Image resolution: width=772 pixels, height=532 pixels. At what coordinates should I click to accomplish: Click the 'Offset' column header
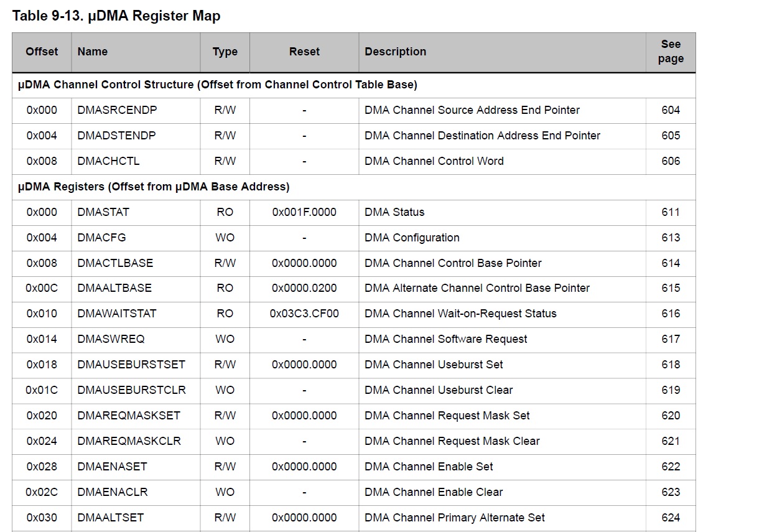click(42, 52)
